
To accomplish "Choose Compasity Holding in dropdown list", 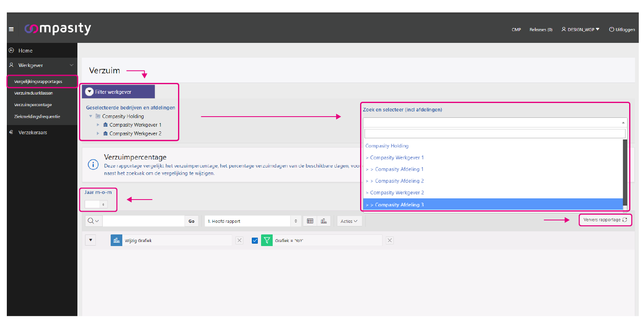I will [x=493, y=146].
